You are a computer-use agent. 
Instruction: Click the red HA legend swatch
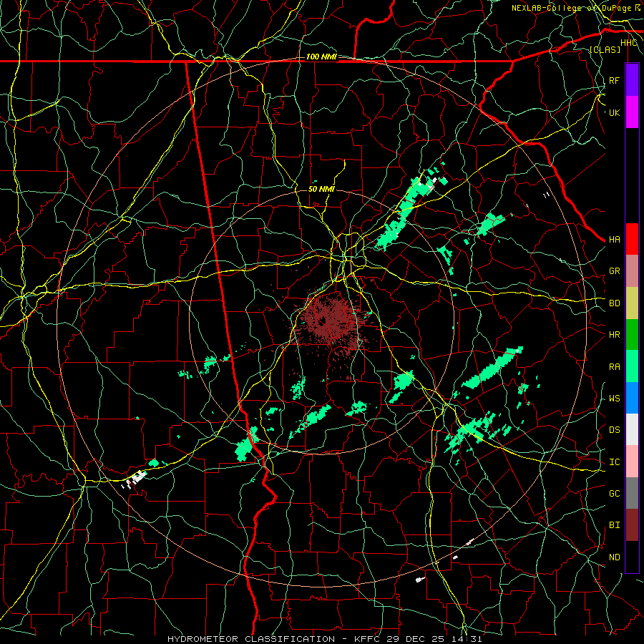[x=632, y=239]
